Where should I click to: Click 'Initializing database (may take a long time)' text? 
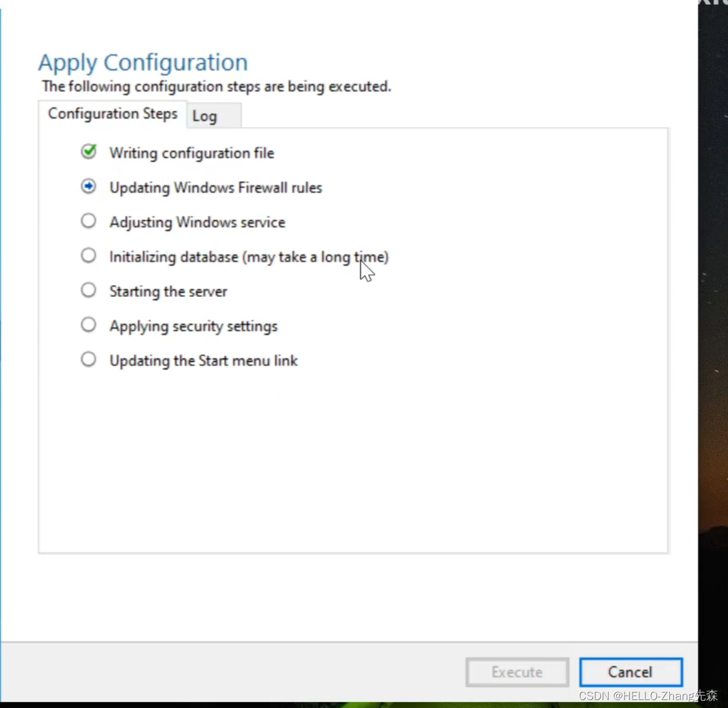pyautogui.click(x=249, y=257)
